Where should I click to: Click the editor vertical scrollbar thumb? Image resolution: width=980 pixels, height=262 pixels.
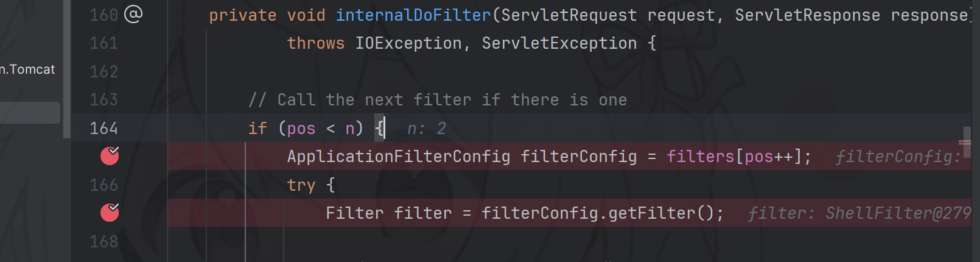tap(967, 141)
